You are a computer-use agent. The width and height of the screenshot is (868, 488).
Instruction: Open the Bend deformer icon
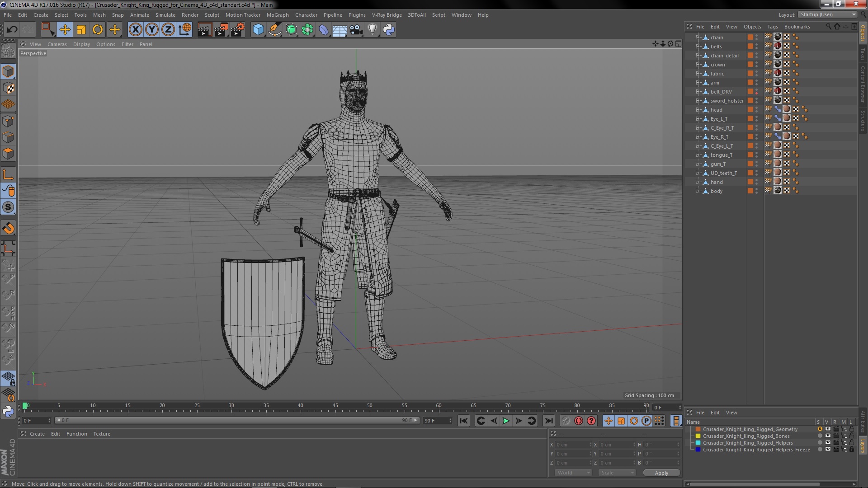324,30
